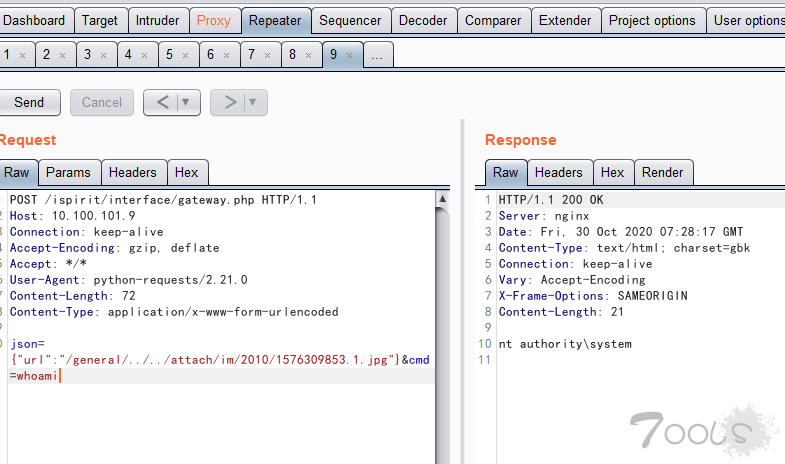Select Repeater request tab 9
Viewport: 785px width, 464px height.
pyautogui.click(x=333, y=54)
